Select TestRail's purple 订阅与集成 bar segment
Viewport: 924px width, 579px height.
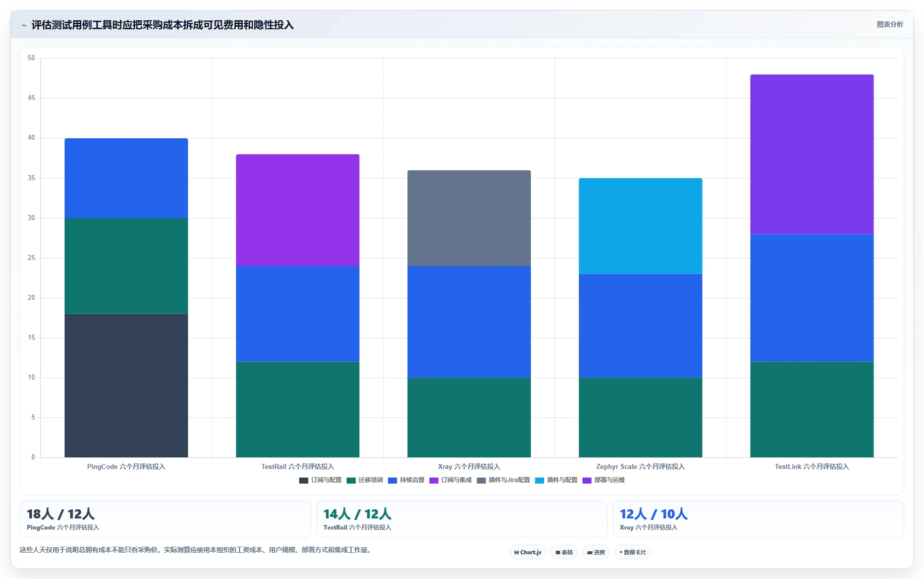298,210
